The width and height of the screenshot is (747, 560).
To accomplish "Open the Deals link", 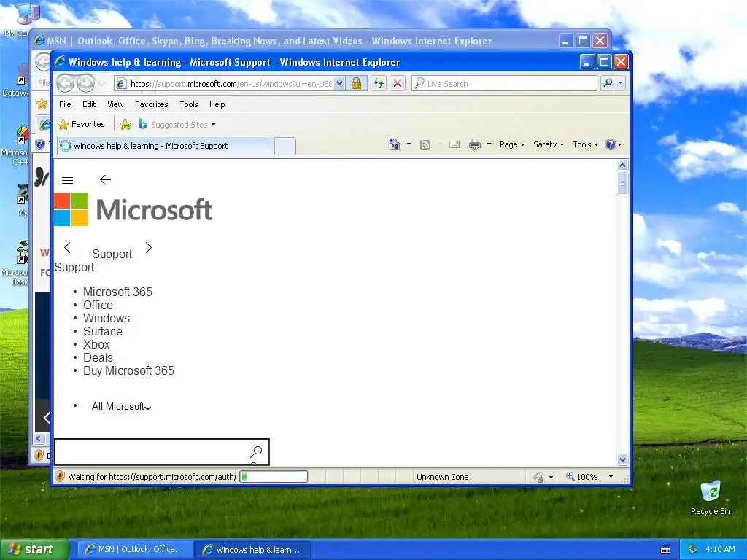I will pyautogui.click(x=98, y=357).
